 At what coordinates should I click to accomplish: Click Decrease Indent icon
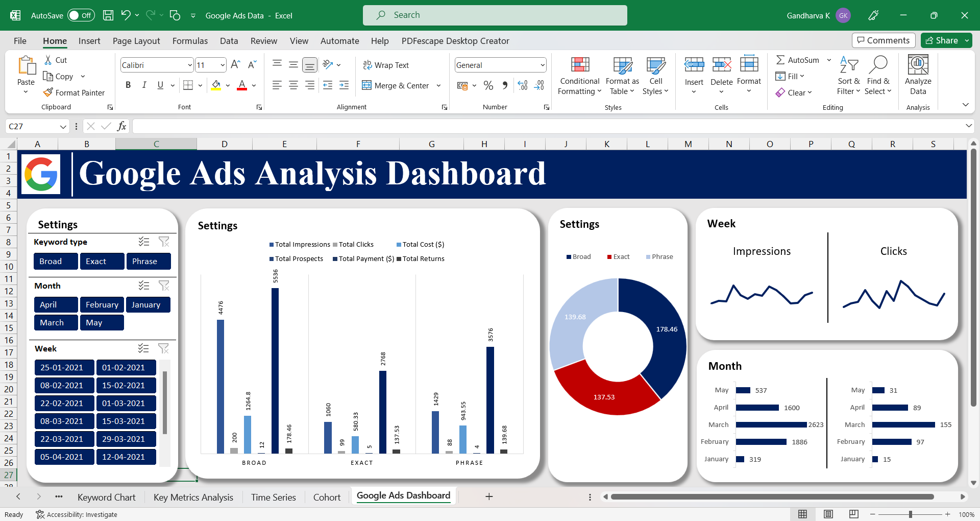(x=328, y=85)
